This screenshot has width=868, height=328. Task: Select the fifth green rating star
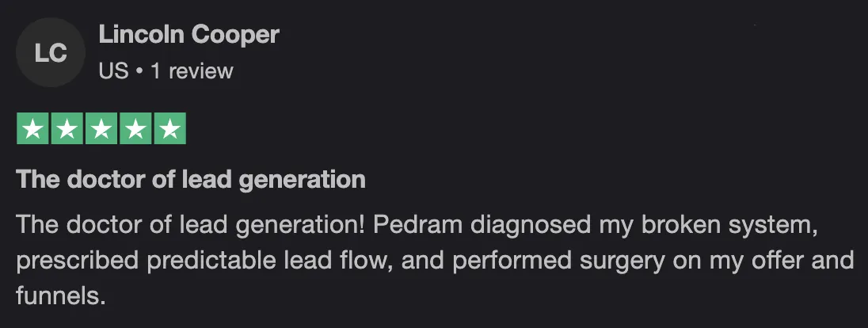pyautogui.click(x=170, y=128)
